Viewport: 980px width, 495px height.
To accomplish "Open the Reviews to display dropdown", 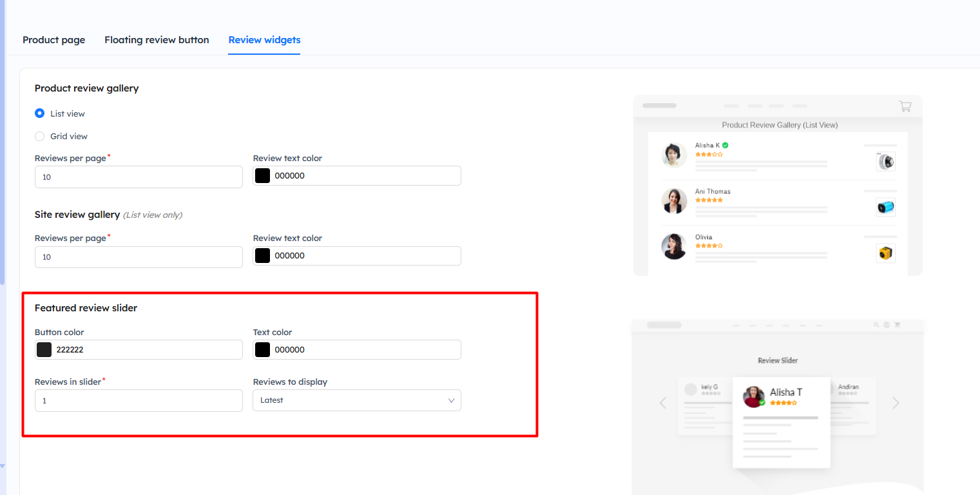I will [x=356, y=400].
